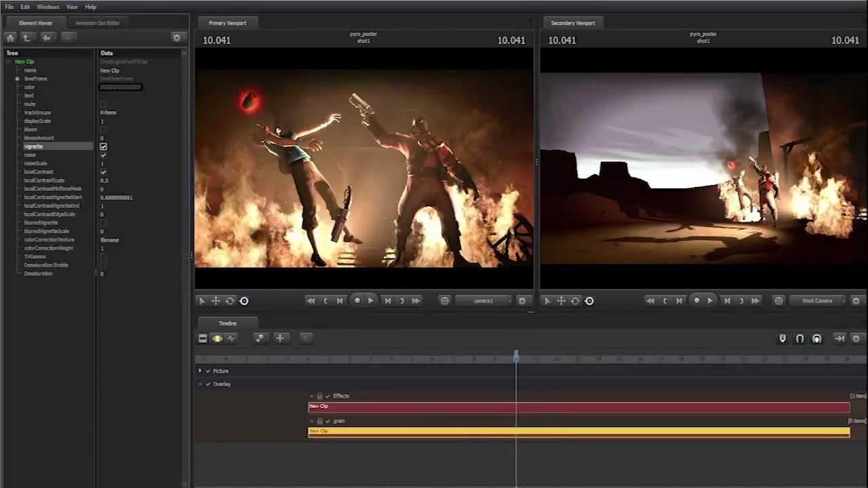The image size is (868, 488).
Task: Switch to the Motion Editor timeline mode
Action: click(217, 338)
